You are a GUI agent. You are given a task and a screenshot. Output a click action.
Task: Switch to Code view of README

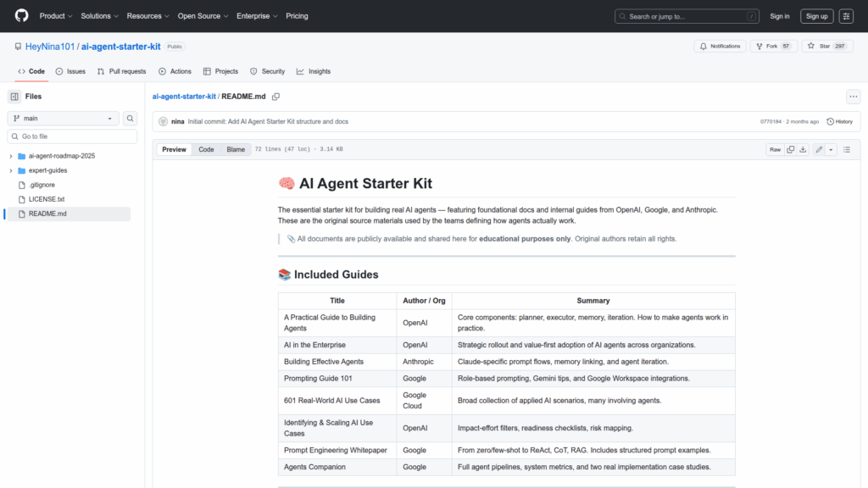pyautogui.click(x=206, y=149)
